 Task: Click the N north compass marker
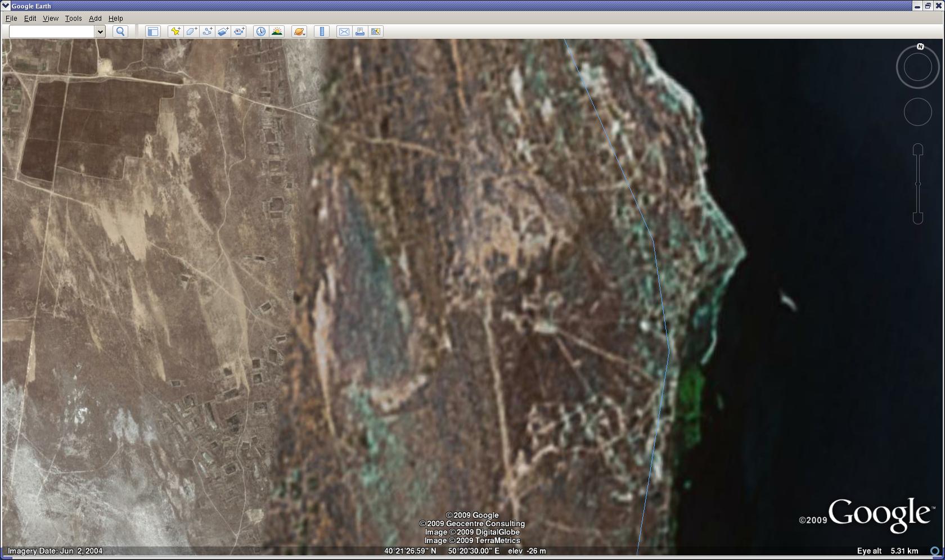[x=920, y=47]
